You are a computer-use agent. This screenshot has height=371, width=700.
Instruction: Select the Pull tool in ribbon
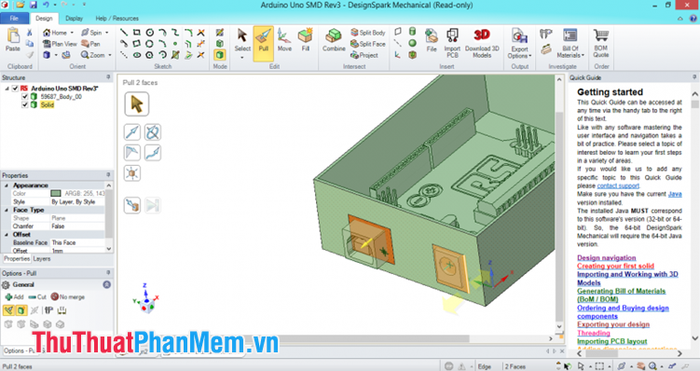(263, 43)
